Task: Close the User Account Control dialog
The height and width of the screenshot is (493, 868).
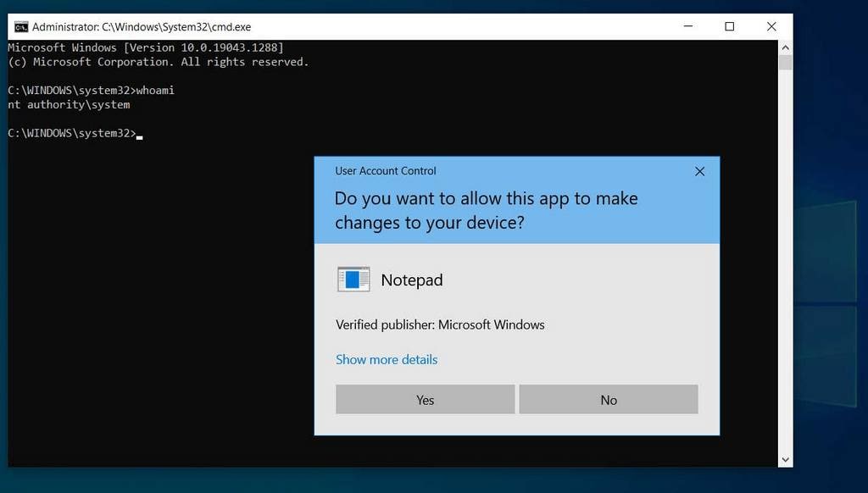Action: click(x=699, y=171)
